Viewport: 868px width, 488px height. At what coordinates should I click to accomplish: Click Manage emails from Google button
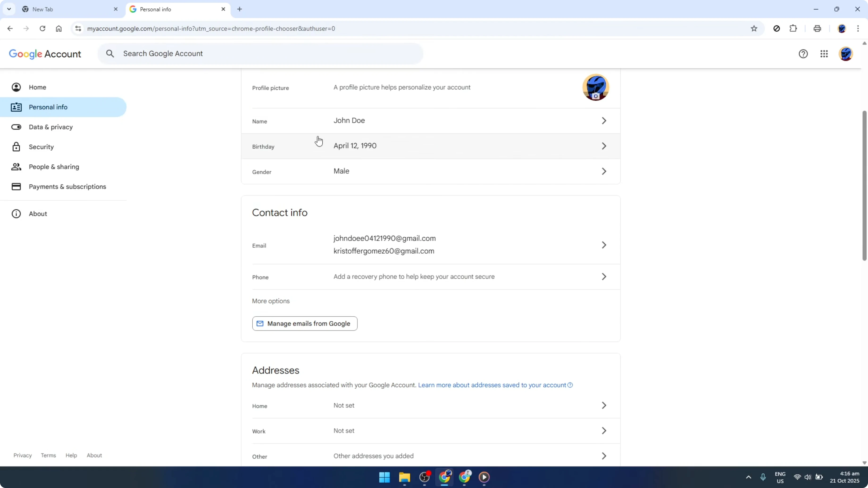[x=305, y=324]
